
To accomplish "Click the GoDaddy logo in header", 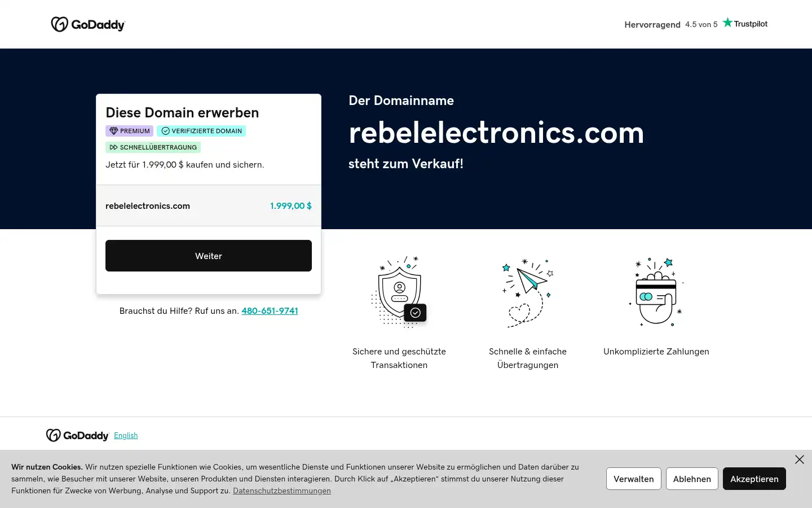I will tap(88, 24).
